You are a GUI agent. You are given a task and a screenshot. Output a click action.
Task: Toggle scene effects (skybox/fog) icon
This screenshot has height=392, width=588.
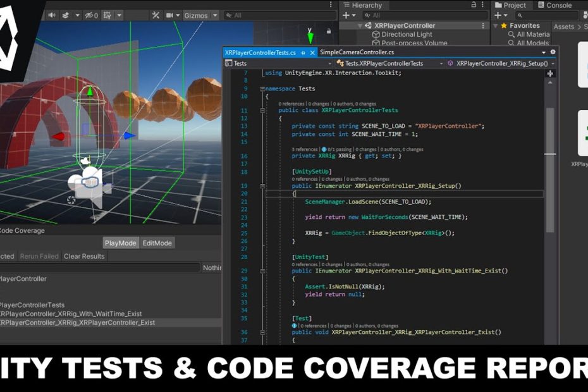(66, 15)
